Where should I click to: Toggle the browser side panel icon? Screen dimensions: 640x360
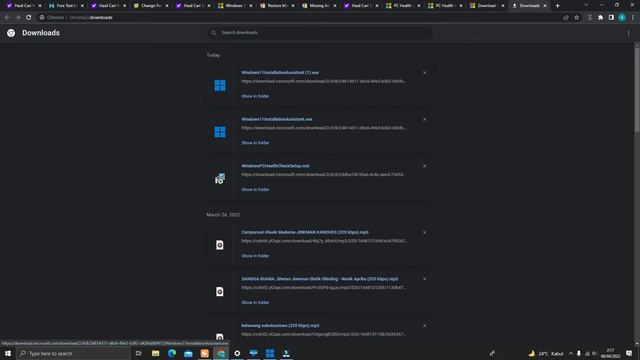point(611,18)
